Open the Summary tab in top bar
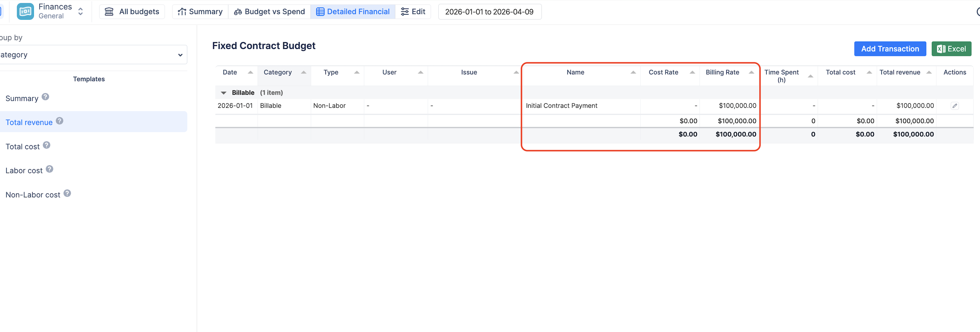This screenshot has height=332, width=980. coord(200,11)
